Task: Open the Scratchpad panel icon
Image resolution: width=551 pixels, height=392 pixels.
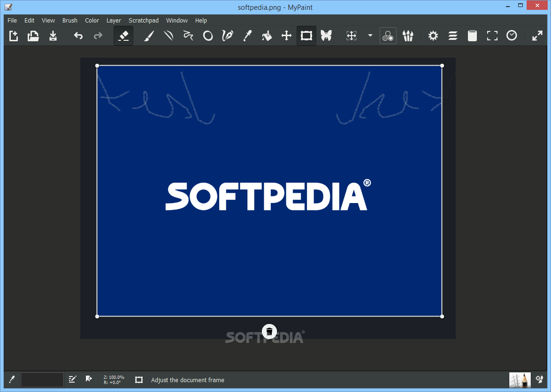Action: [472, 36]
